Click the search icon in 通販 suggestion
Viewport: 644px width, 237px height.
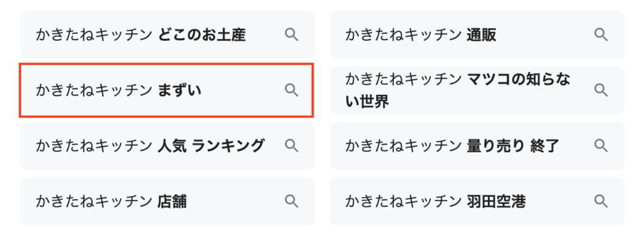click(x=601, y=35)
